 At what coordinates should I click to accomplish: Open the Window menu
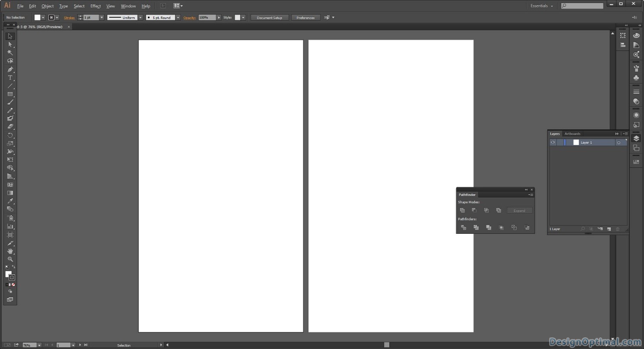pos(128,6)
